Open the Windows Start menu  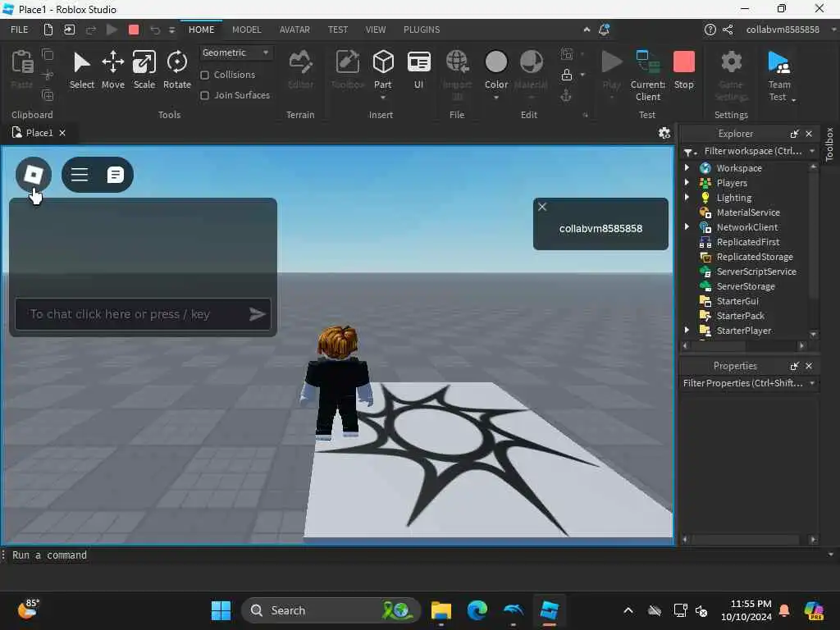(x=221, y=610)
